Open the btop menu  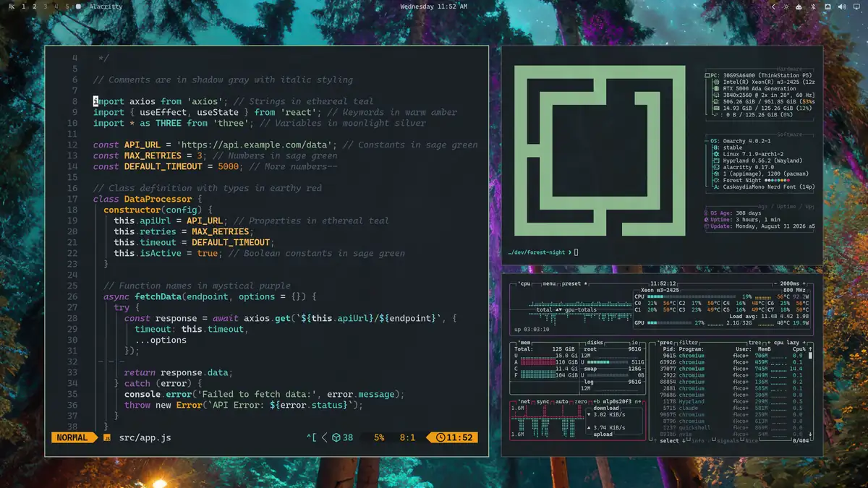549,283
